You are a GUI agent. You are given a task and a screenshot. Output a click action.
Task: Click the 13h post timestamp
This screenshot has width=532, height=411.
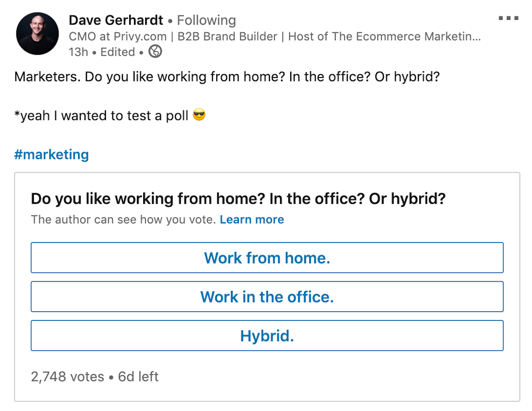pyautogui.click(x=78, y=52)
